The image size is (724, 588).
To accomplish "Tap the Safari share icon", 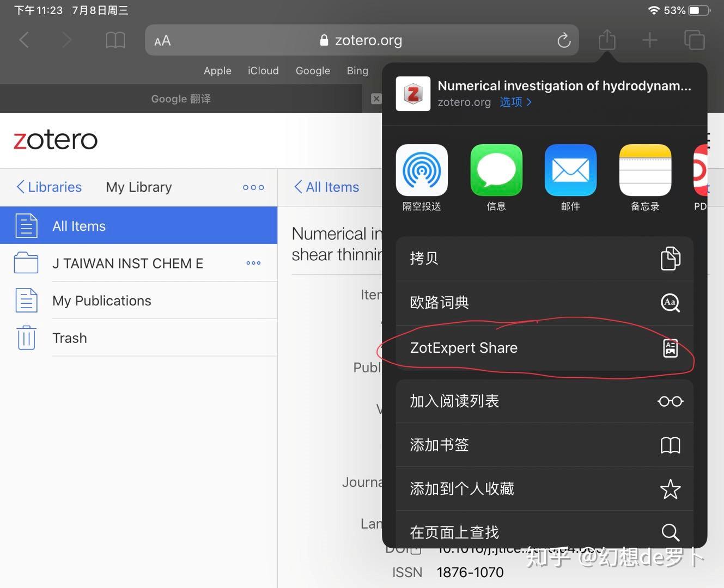I will tap(606, 39).
